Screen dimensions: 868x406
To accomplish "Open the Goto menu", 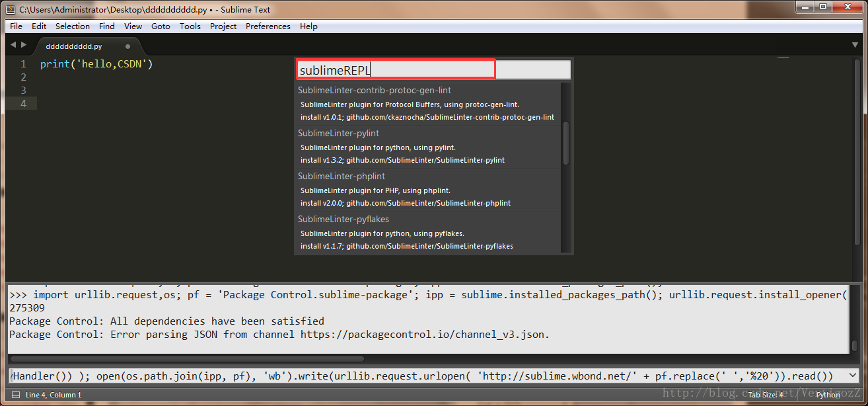I will tap(161, 26).
